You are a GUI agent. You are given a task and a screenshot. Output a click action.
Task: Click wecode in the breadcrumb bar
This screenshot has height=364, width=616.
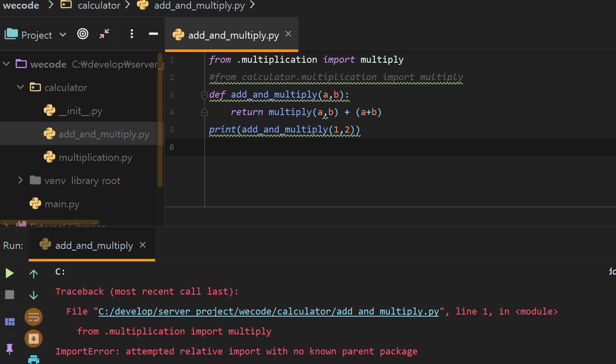coord(21,5)
